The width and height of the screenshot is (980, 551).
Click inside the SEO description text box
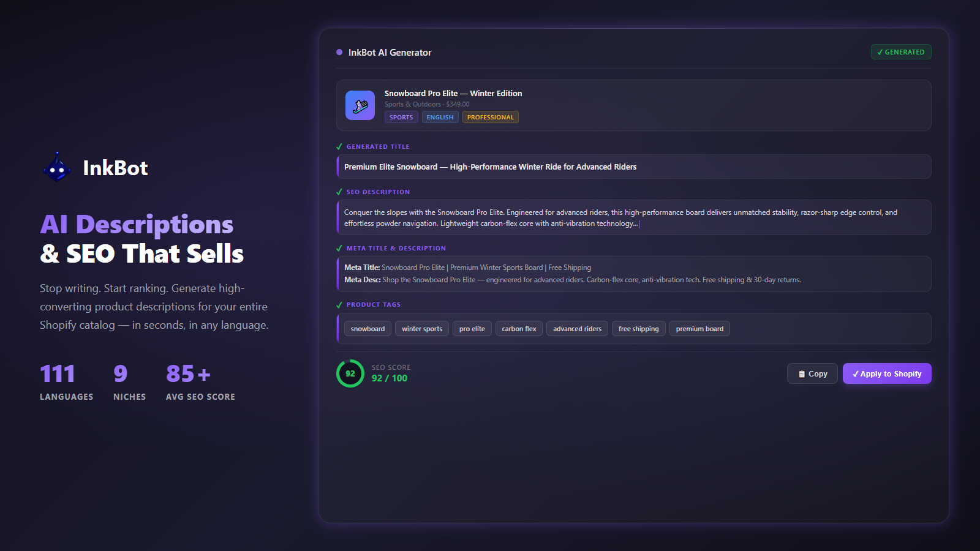(634, 217)
